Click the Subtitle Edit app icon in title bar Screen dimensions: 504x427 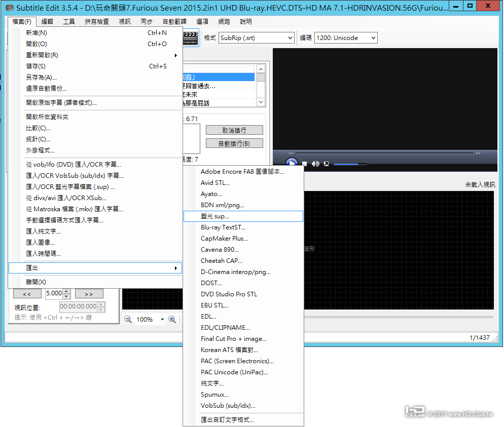[x=8, y=8]
